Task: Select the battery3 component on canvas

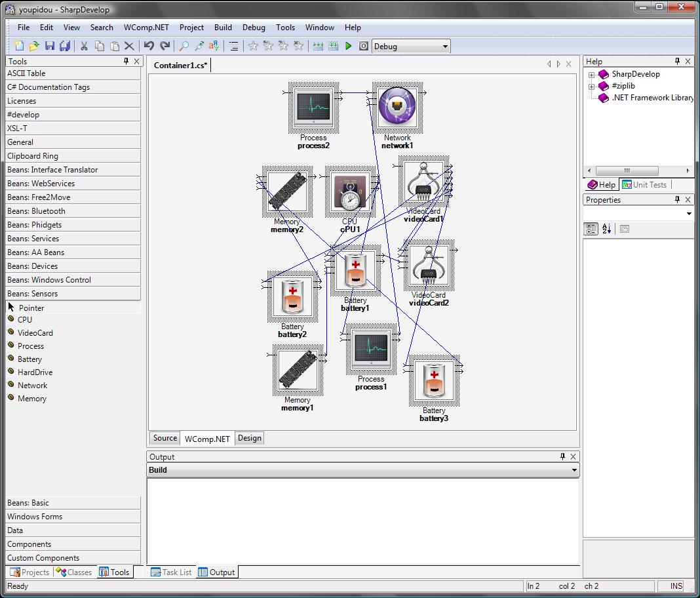Action: [434, 381]
